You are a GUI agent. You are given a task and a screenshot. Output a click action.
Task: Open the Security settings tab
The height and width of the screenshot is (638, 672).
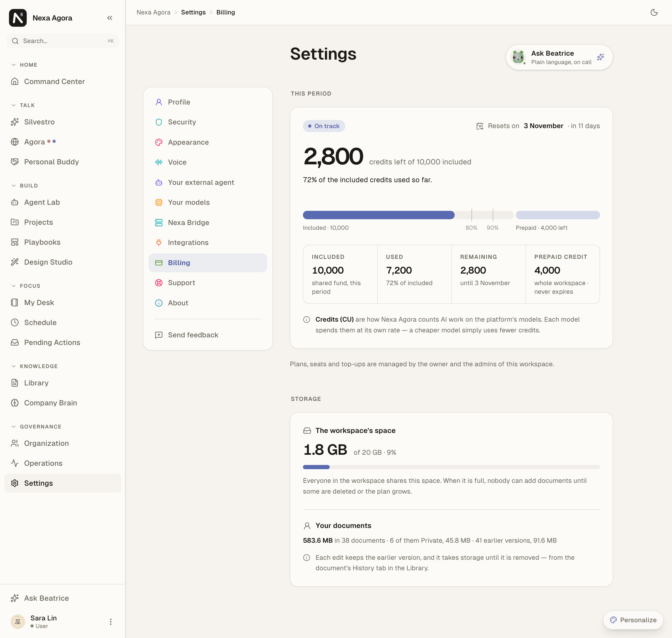tap(208, 122)
